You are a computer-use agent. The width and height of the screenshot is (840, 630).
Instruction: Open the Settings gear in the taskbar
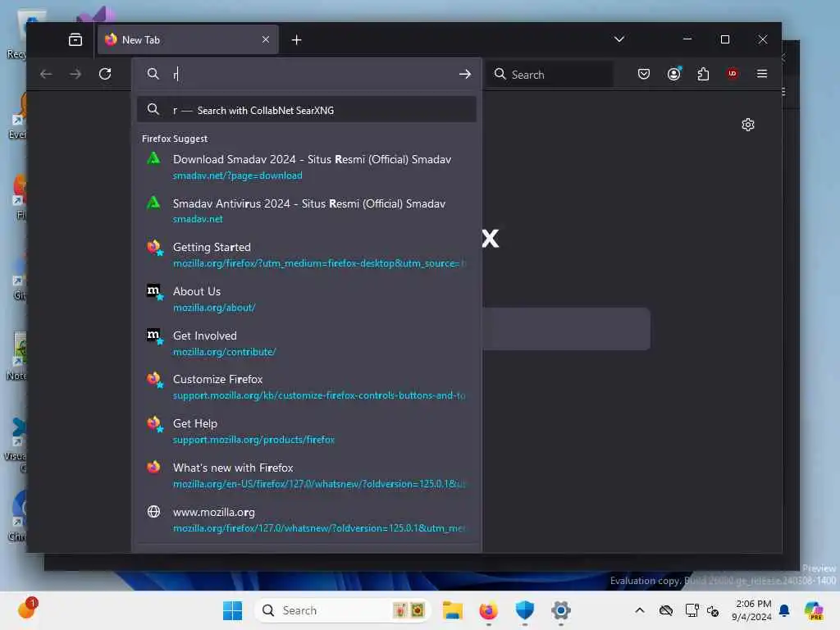coord(561,610)
